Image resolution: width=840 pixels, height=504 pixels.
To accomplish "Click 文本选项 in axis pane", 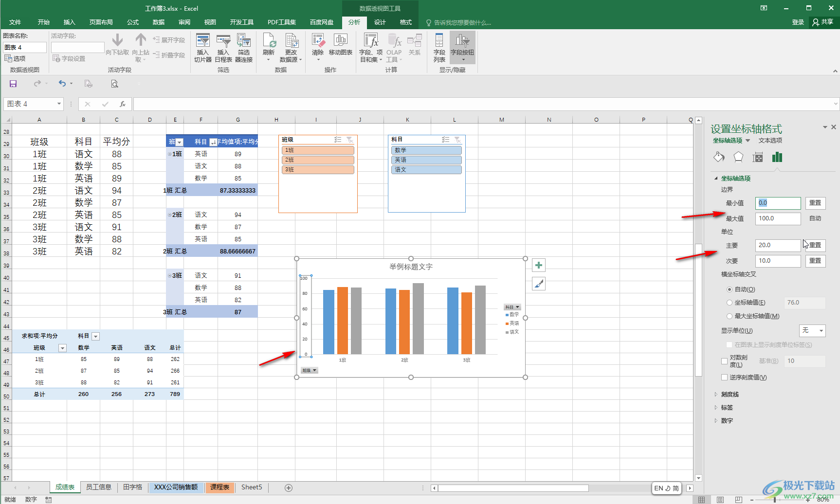I will pyautogui.click(x=770, y=141).
